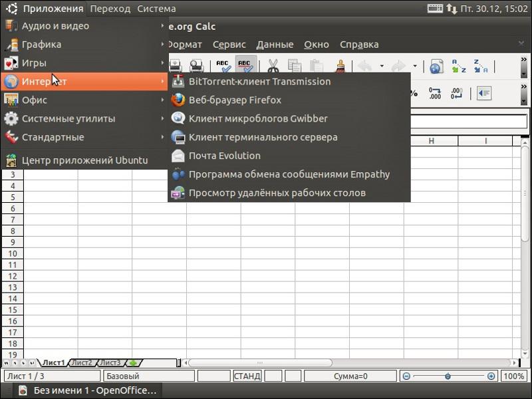Click Sort Descending Z-A icon
Image resolution: width=532 pixels, height=399 pixels.
(x=480, y=66)
